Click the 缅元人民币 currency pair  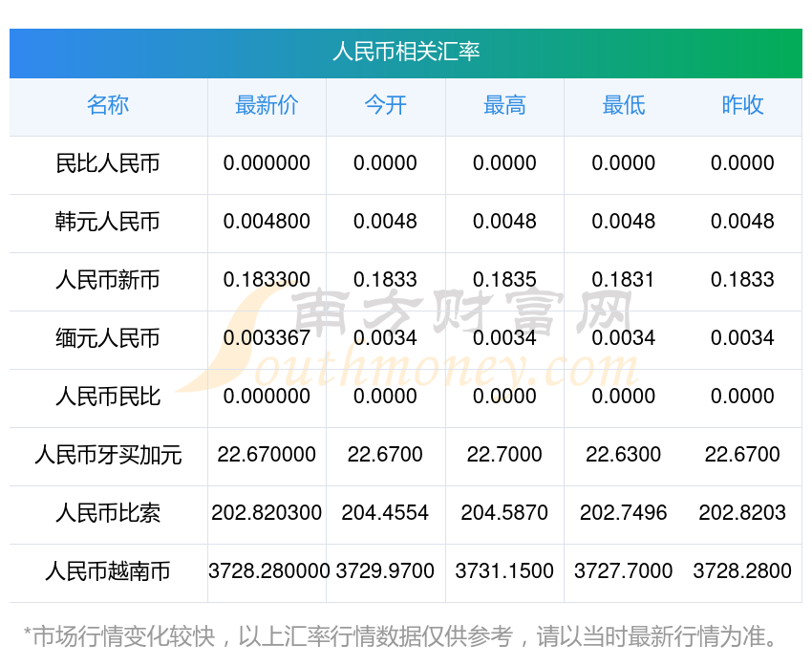pos(108,339)
